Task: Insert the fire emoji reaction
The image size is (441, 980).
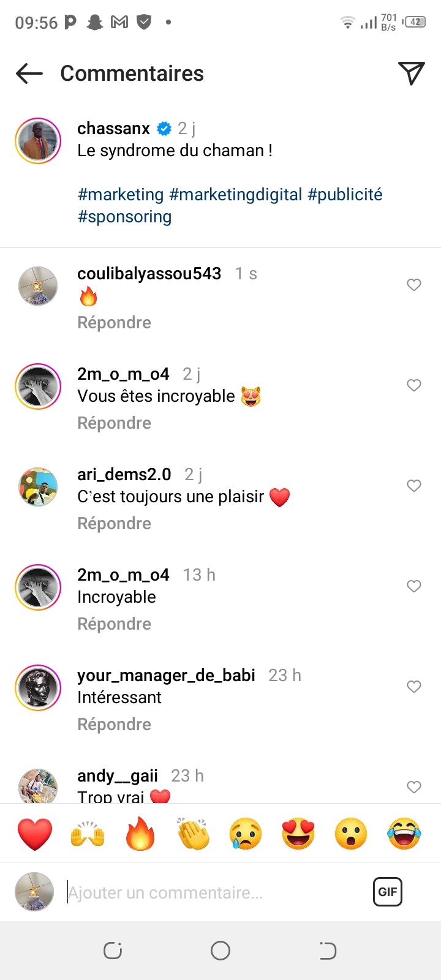Action: [x=140, y=834]
